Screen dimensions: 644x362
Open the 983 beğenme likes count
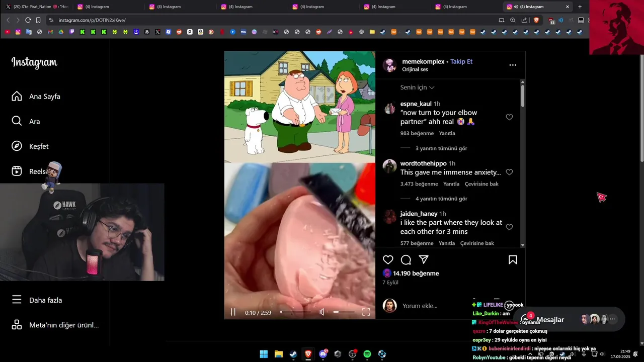coord(417,133)
